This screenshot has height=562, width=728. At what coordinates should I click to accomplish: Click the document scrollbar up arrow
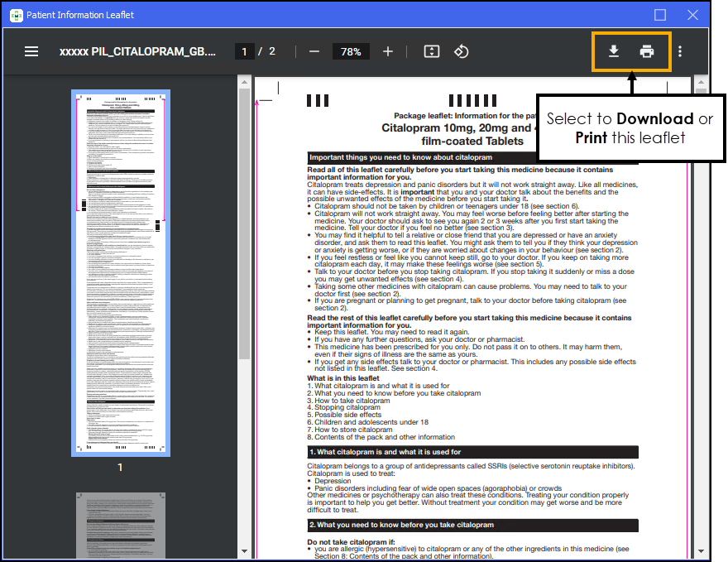[701, 83]
